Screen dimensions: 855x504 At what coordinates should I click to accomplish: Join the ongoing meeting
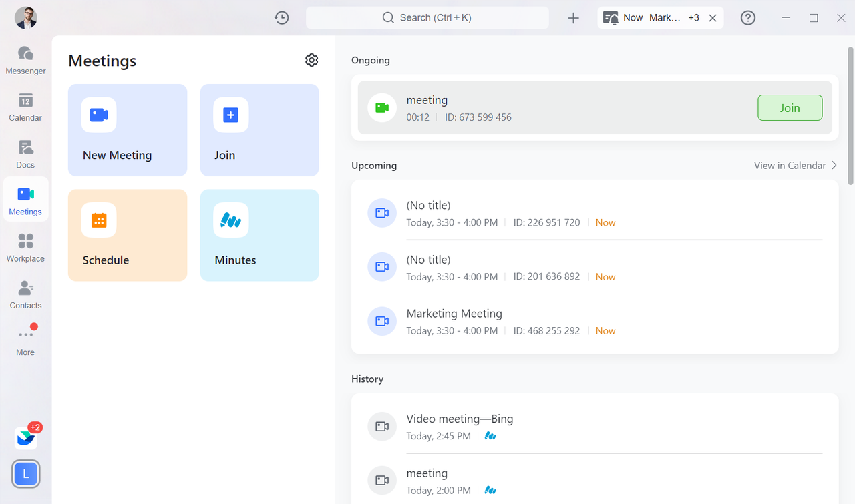click(x=790, y=108)
